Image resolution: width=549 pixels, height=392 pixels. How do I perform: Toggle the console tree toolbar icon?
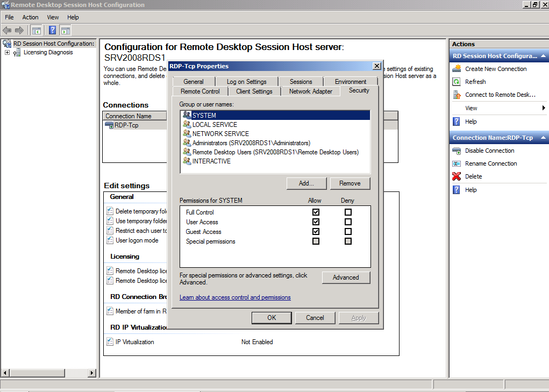tap(36, 31)
